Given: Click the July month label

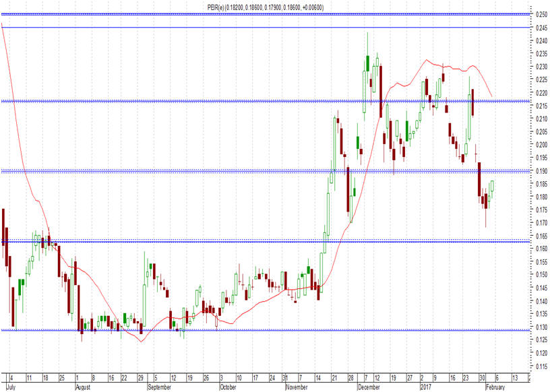Looking at the screenshot, I should pyautogui.click(x=11, y=387).
